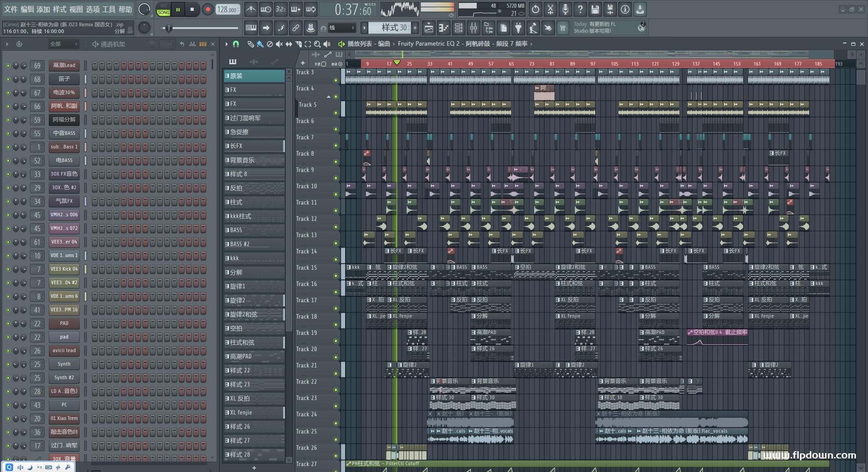Select the slice tool in playlist toolbar
Image resolution: width=868 pixels, height=472 pixels.
tap(298, 44)
